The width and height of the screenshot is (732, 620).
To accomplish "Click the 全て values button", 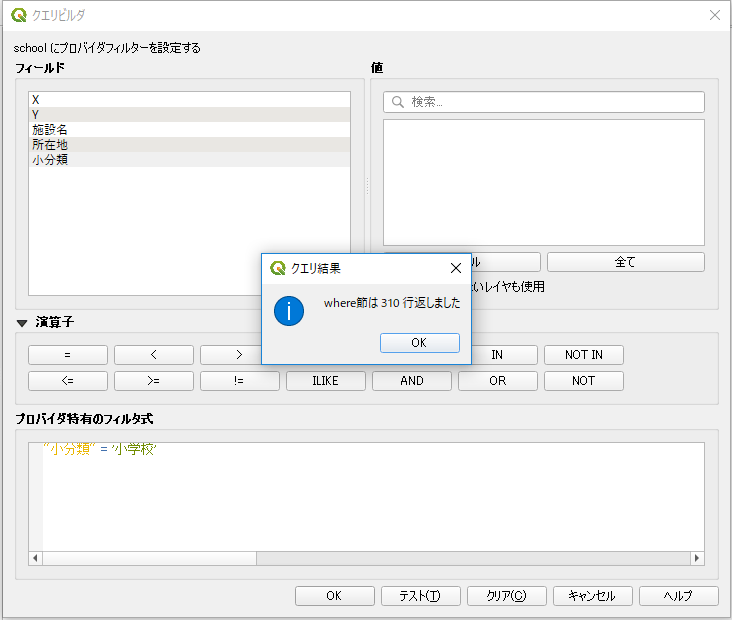I will (x=626, y=262).
